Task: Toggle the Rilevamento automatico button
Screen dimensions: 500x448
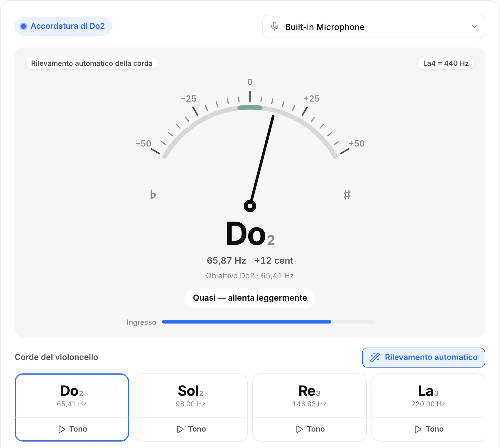Action: tap(423, 357)
